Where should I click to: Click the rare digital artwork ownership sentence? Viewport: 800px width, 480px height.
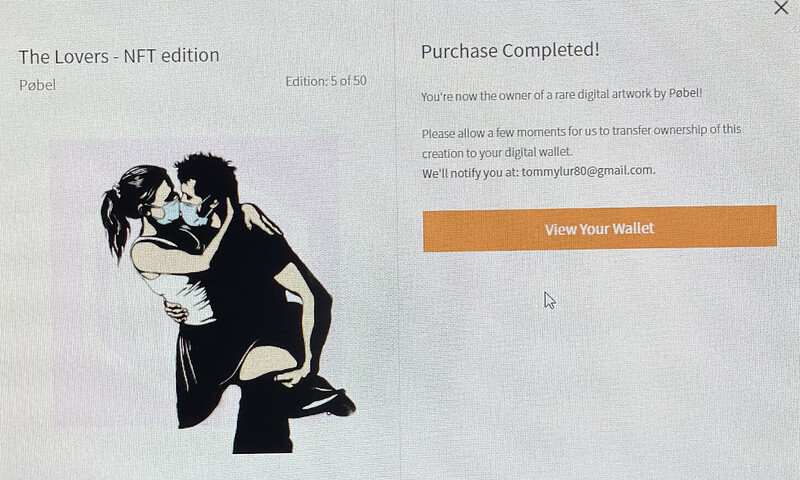tap(561, 94)
